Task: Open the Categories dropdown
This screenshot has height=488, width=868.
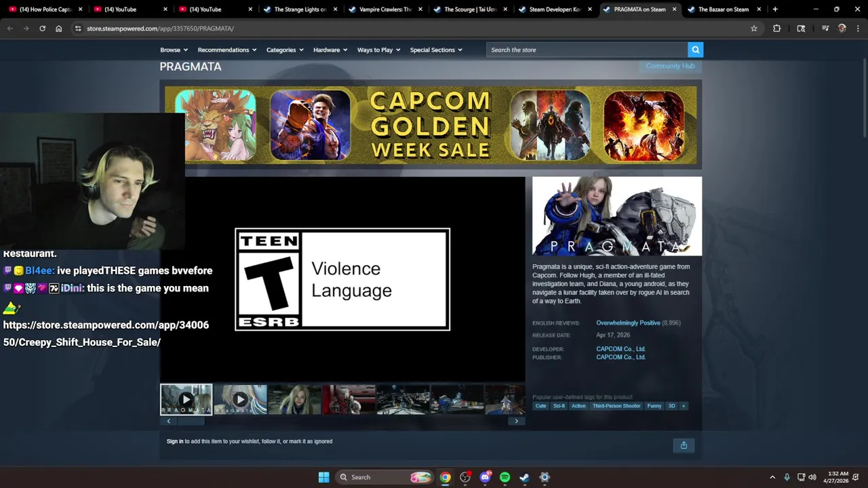Action: click(x=285, y=49)
